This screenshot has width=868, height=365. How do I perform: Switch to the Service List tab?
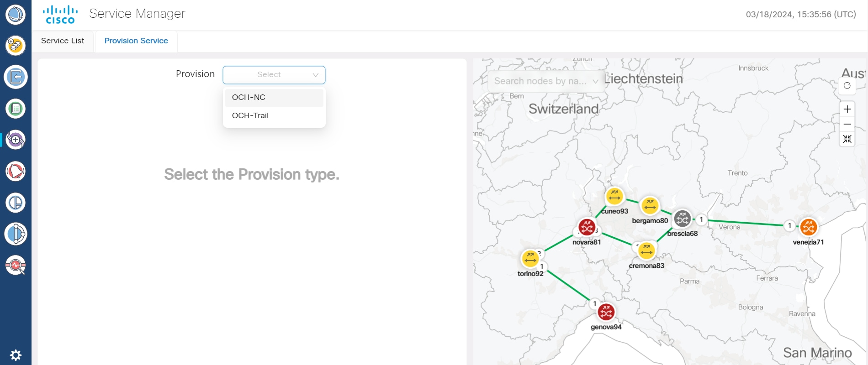[63, 41]
